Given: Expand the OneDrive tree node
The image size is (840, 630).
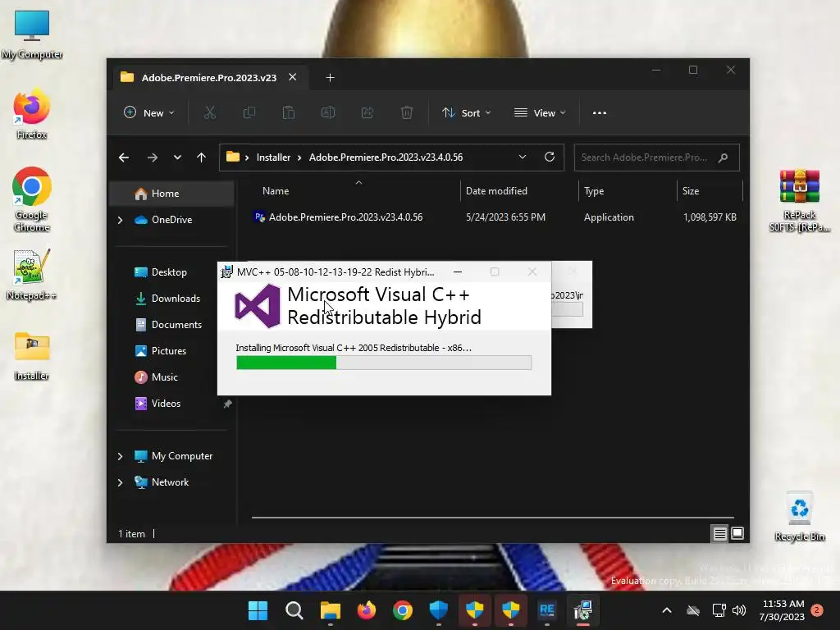Looking at the screenshot, I should pyautogui.click(x=120, y=220).
